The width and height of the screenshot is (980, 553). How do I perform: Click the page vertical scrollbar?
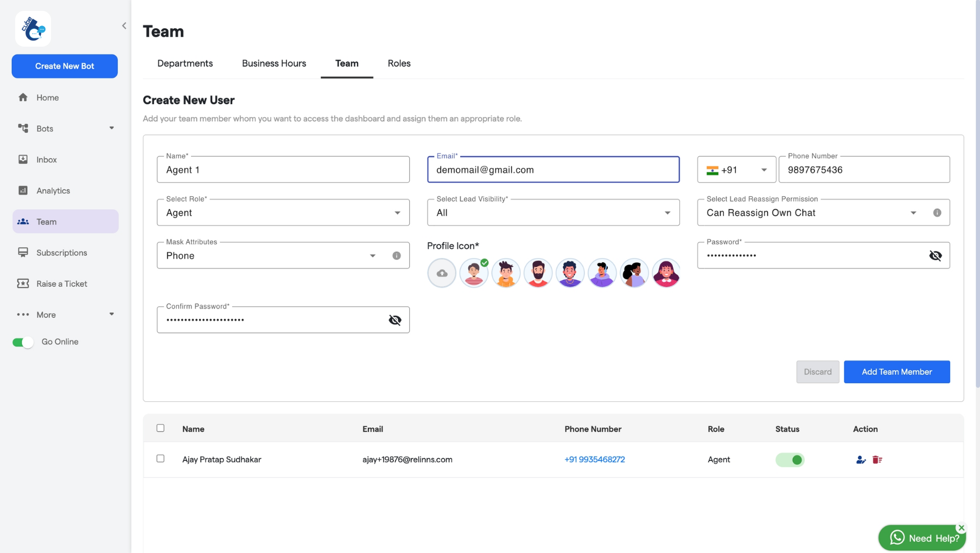coord(977,195)
